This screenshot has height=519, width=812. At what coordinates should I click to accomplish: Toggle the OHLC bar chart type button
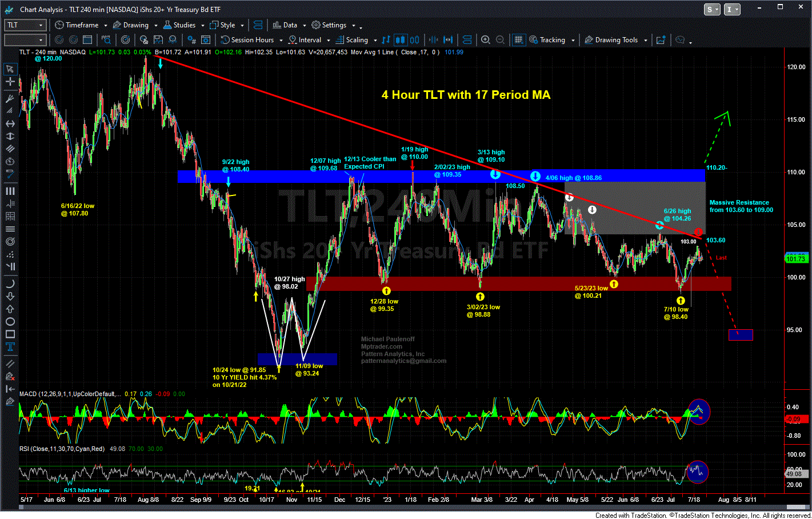[386, 40]
